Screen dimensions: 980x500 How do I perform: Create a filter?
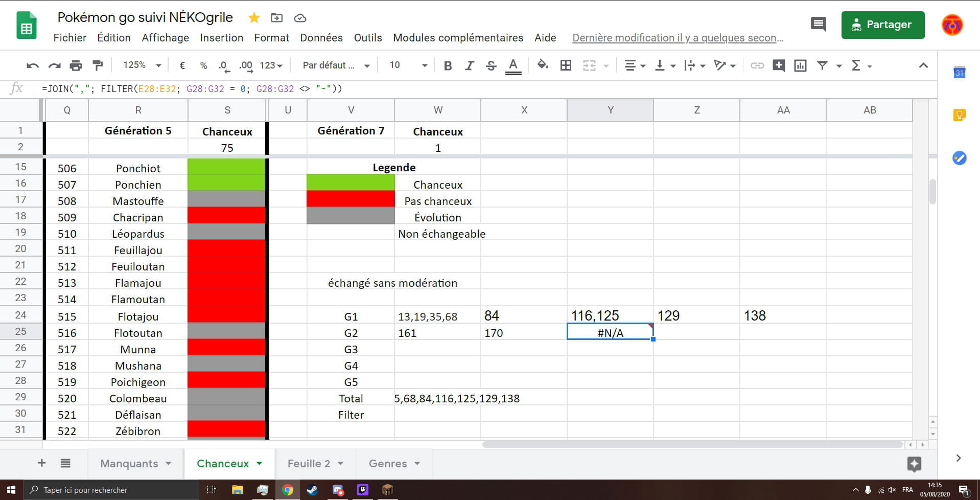tap(822, 65)
